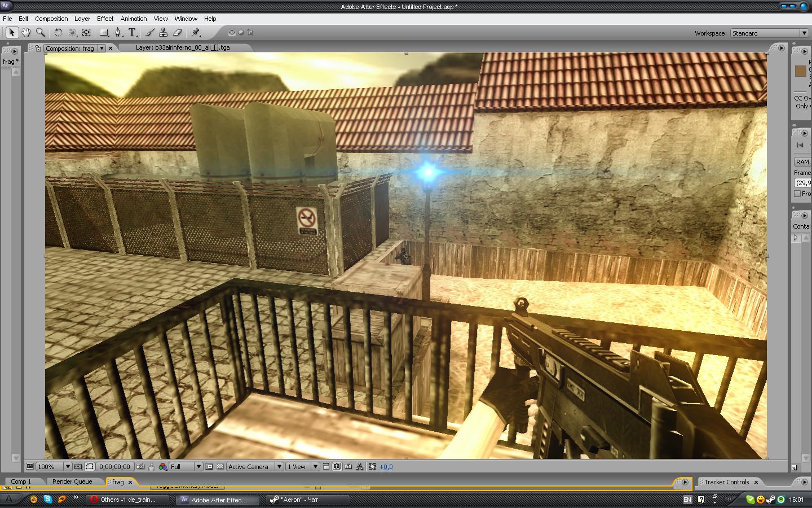Select the Eraser tool
The image size is (812, 508).
[x=178, y=33]
